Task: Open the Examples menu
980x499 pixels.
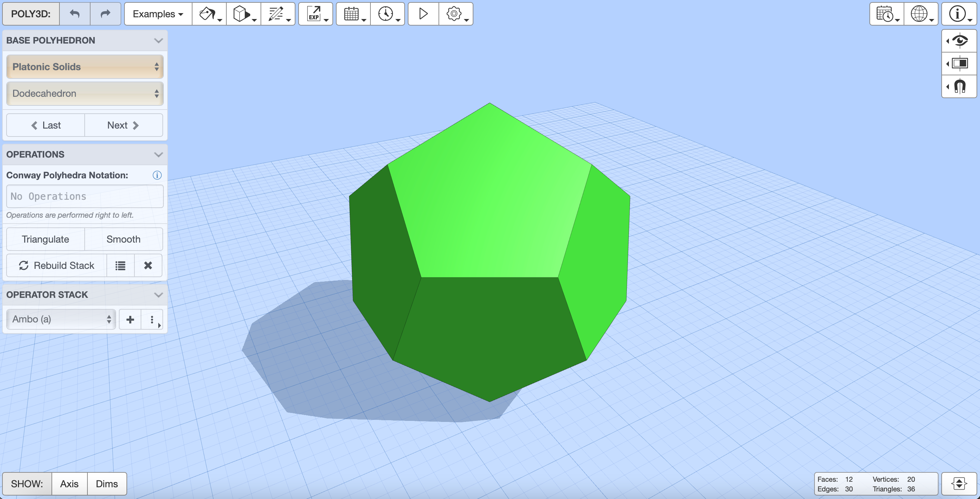Action: [x=158, y=14]
